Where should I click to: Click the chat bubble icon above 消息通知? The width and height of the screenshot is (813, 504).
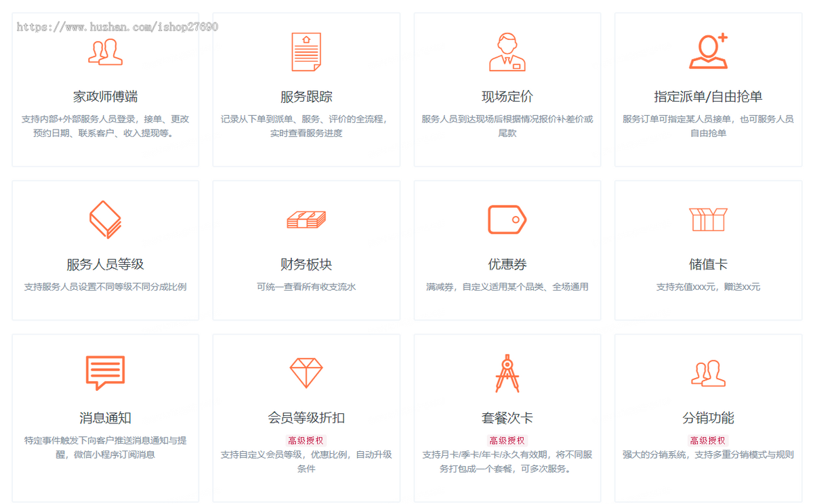coord(106,373)
